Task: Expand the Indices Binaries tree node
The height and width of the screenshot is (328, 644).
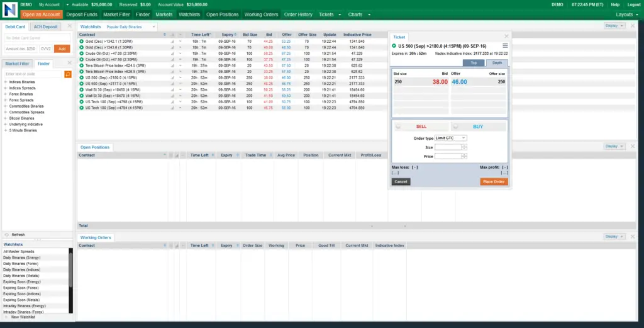Action: (x=5, y=82)
